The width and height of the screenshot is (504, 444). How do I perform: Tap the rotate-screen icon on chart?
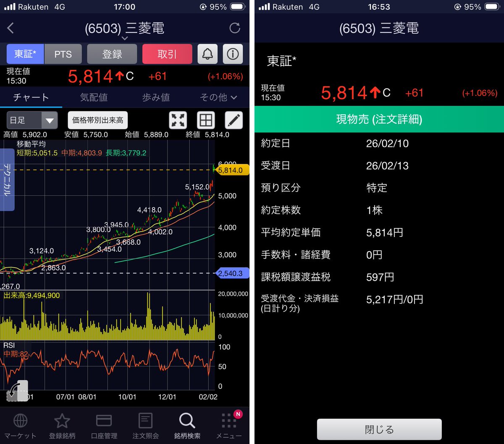[x=17, y=391]
